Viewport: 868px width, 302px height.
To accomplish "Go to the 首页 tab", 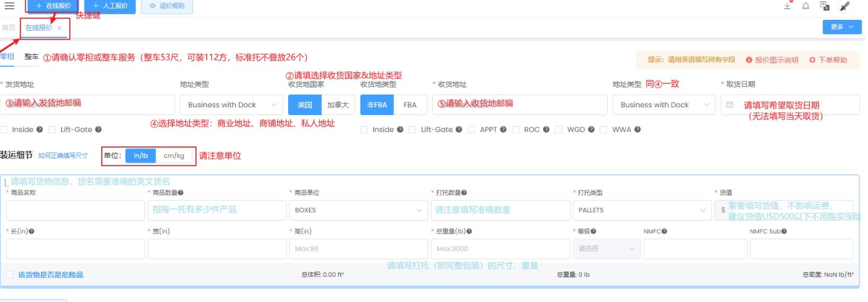I will [x=8, y=28].
